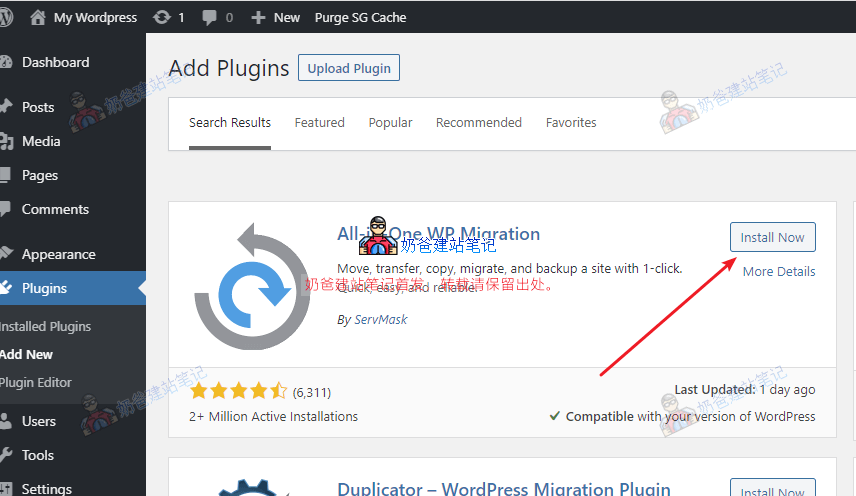Image resolution: width=856 pixels, height=496 pixels.
Task: Switch to the Favorites tab
Action: 571,122
